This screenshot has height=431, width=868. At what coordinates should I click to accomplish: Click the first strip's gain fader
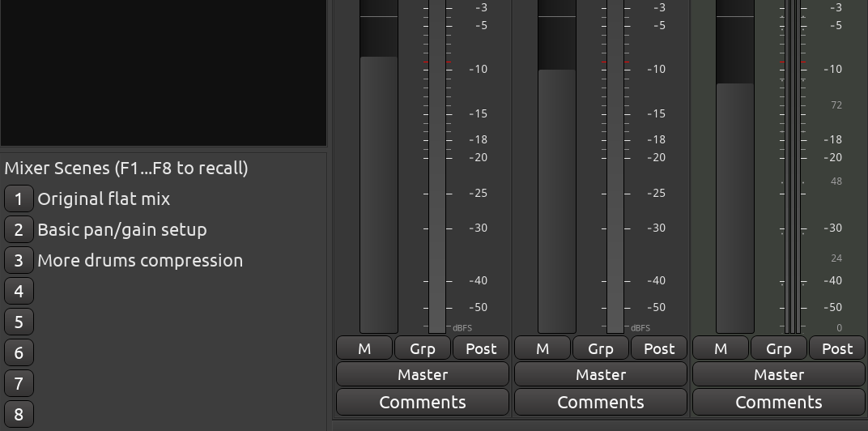[x=379, y=166]
